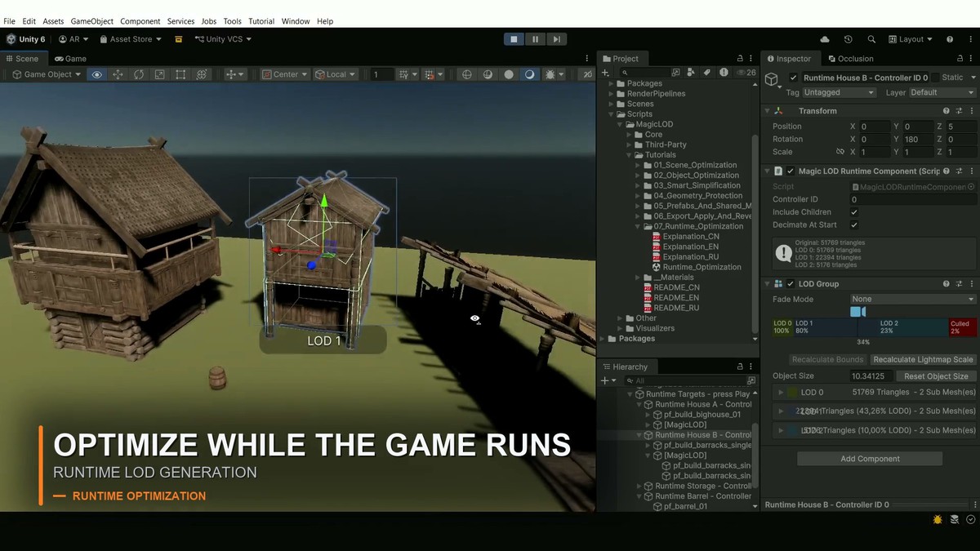Screen dimensions: 980x551
Task: Toggle GameObject active checkbox
Action: (x=793, y=78)
